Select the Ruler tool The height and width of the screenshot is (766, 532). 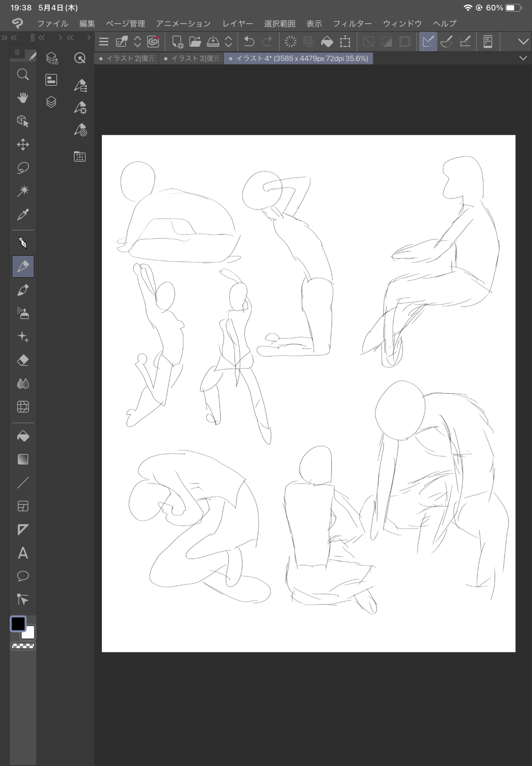(x=23, y=530)
